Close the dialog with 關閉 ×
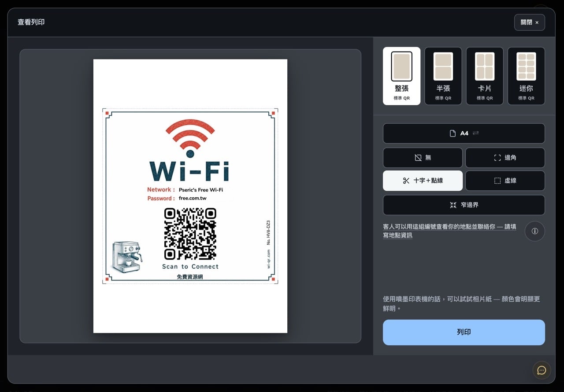 pos(529,22)
